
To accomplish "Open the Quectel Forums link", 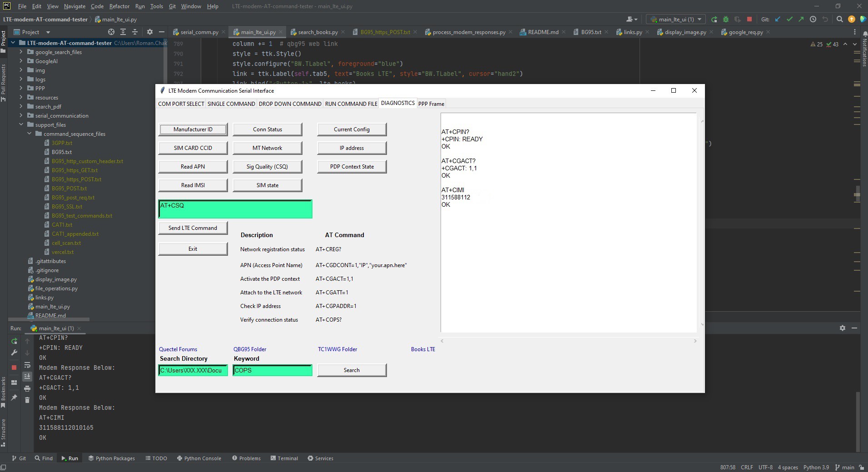I will click(x=178, y=349).
